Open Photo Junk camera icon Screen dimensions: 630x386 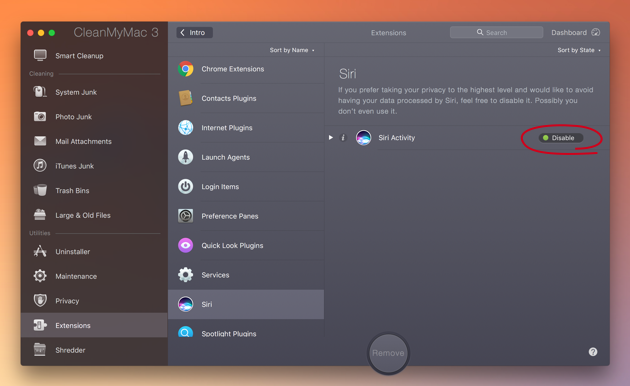point(40,116)
